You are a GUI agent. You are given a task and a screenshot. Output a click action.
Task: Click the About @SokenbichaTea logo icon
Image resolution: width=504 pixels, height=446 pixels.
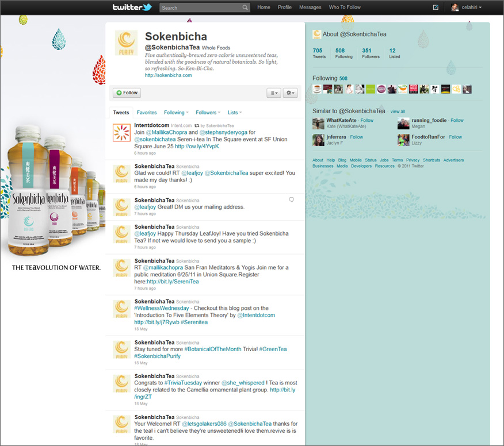(x=316, y=34)
